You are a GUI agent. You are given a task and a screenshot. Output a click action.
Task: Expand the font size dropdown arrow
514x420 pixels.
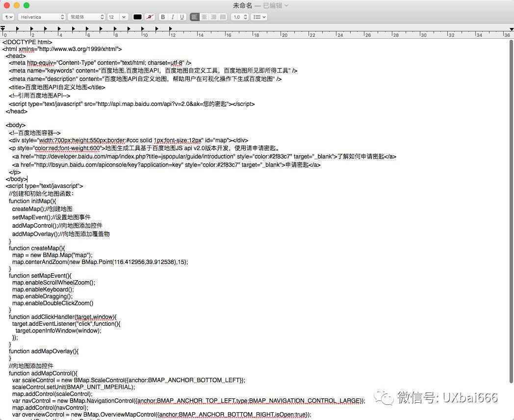124,17
